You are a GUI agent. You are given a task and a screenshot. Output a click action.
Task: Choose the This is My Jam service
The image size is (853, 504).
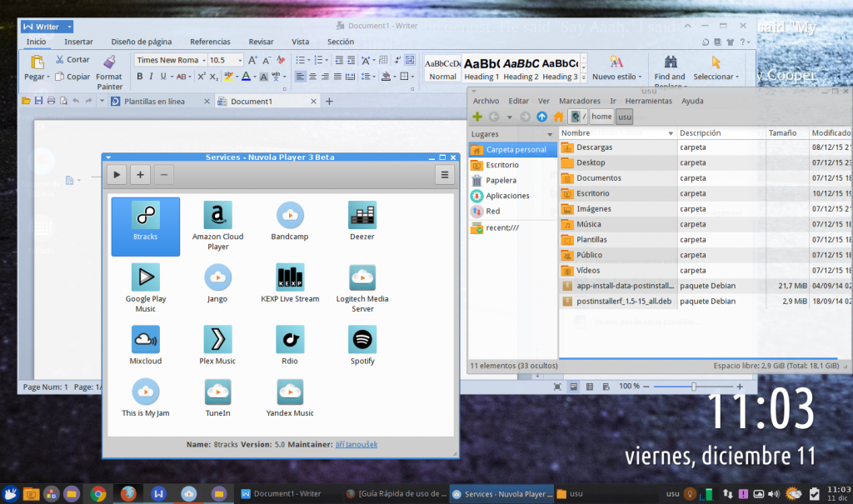coord(145,397)
